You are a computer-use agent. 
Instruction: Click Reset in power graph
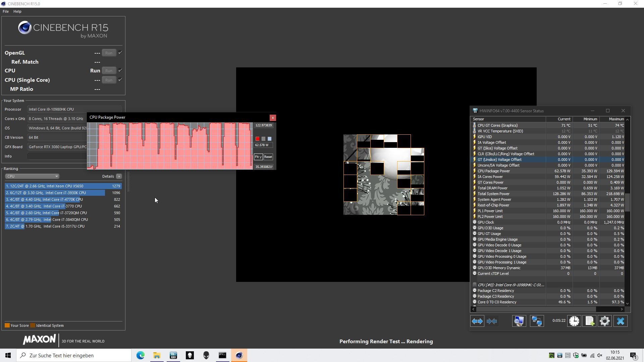(268, 157)
